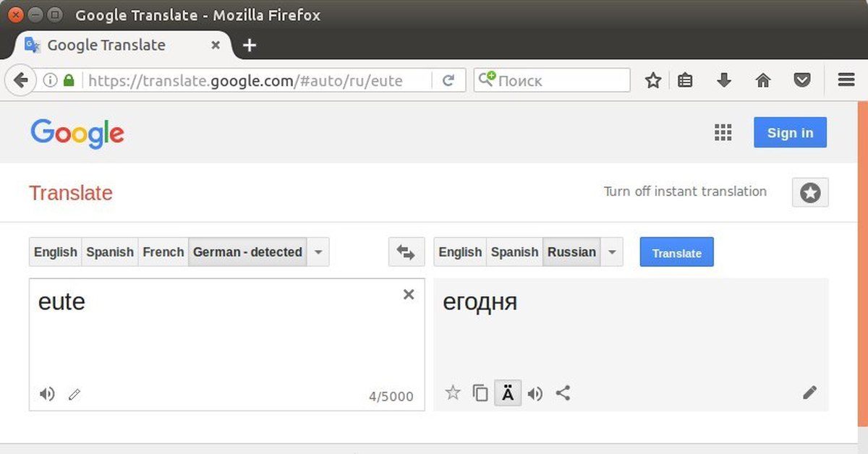The image size is (868, 454).
Task: Select French as source language
Action: [x=163, y=252]
